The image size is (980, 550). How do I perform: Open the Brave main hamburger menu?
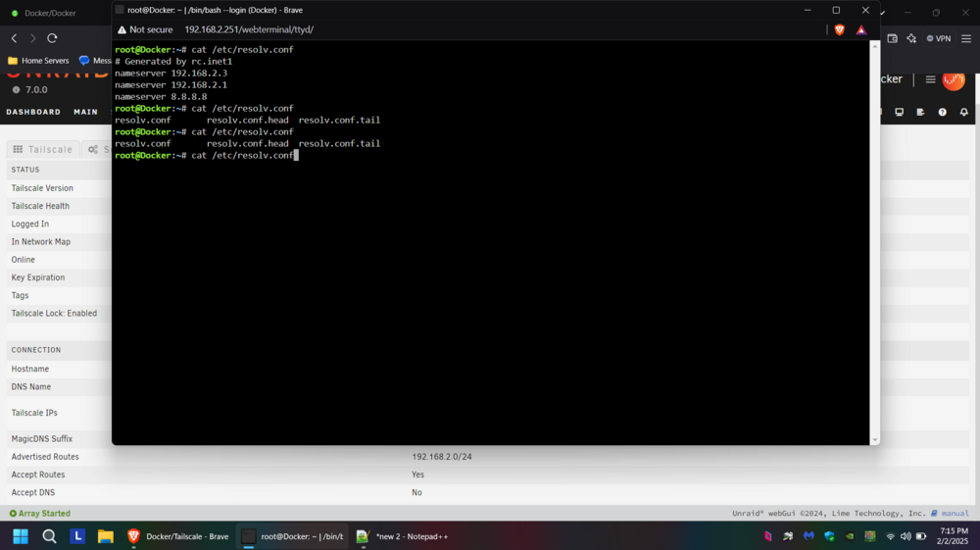966,38
